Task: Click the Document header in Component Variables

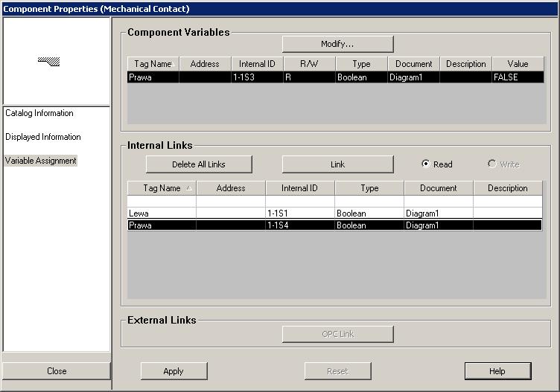Action: point(413,64)
